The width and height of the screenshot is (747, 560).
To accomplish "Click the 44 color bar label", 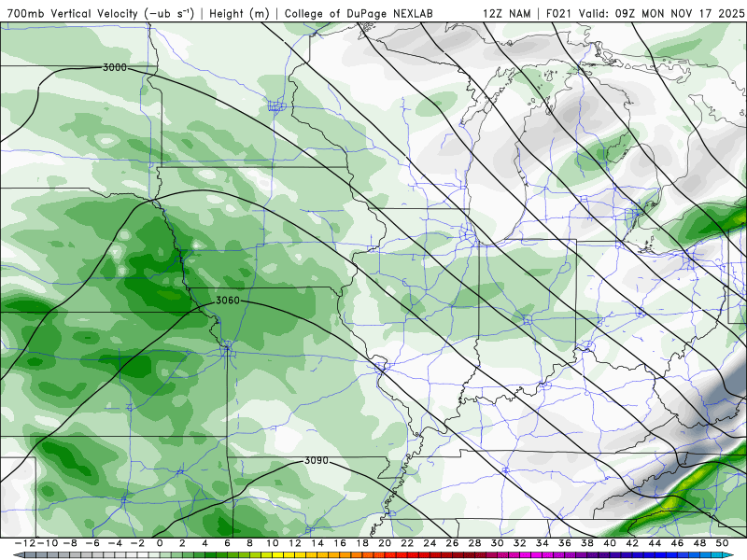I will (655, 543).
